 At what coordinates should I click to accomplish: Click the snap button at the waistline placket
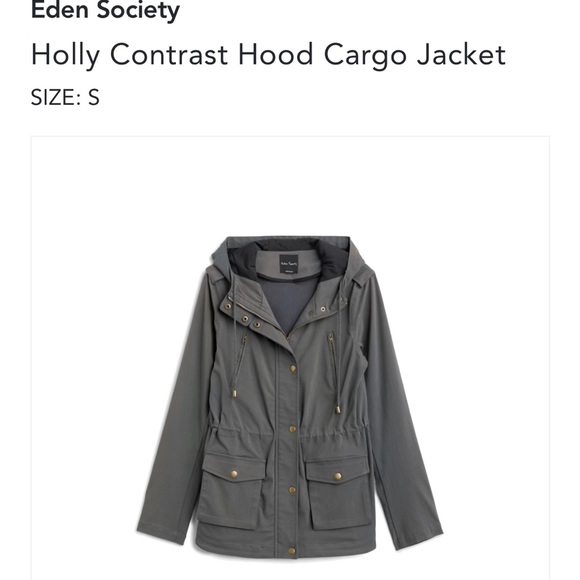coord(292,429)
